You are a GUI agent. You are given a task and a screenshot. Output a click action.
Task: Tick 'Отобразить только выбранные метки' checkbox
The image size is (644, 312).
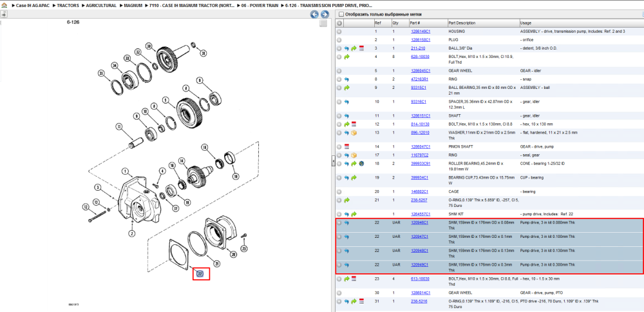click(x=341, y=14)
